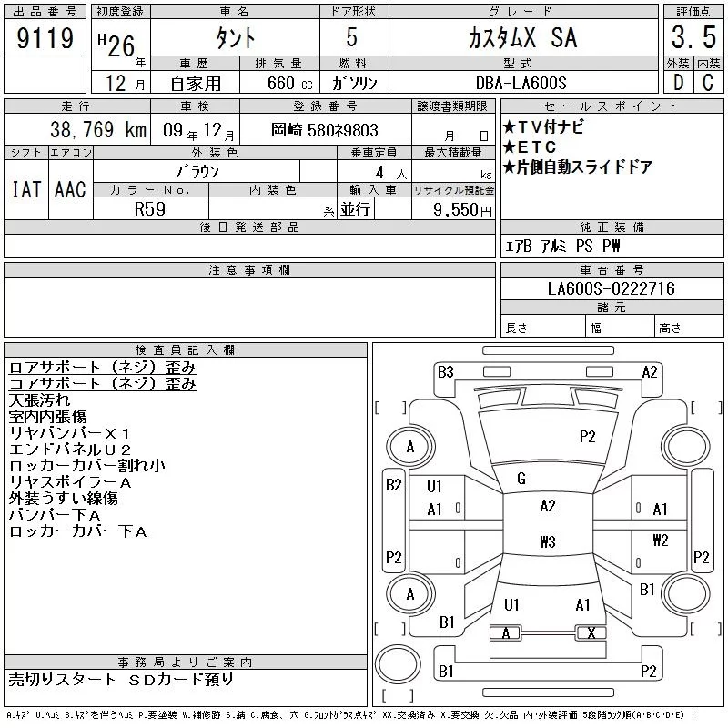This screenshot has width=728, height=728.
Task: Click the grade カスタムX SA
Action: pyautogui.click(x=523, y=38)
